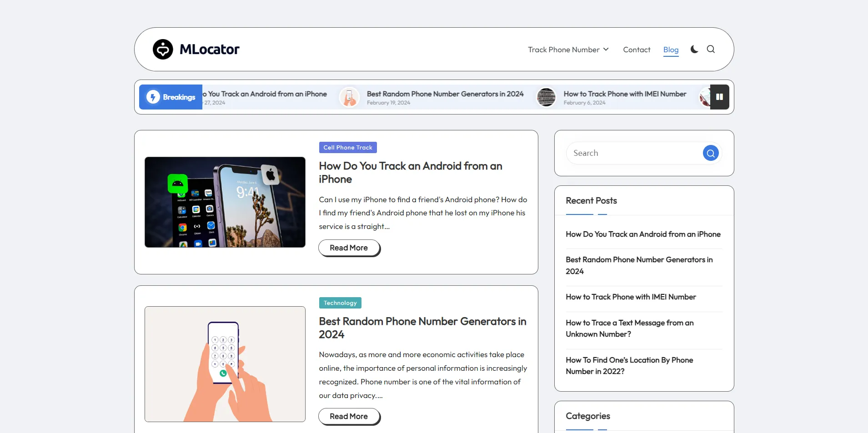
Task: Open "How to Trace a Text Message from an Unknown Number?" link
Action: pos(629,328)
